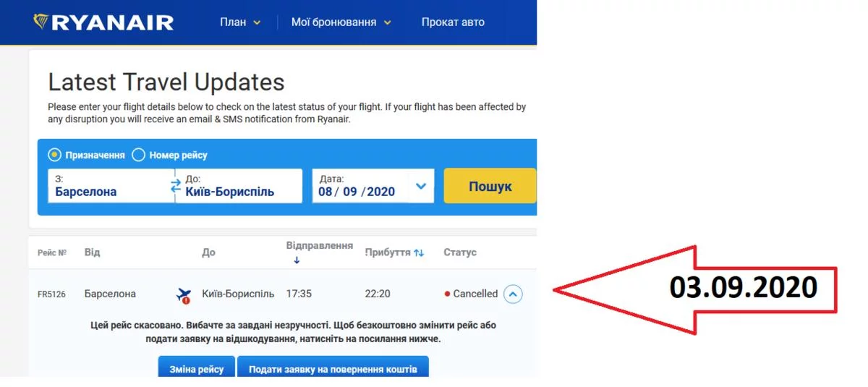This screenshot has height=387, width=868.
Task: Click the cancelled flight plane icon
Action: 184,294
